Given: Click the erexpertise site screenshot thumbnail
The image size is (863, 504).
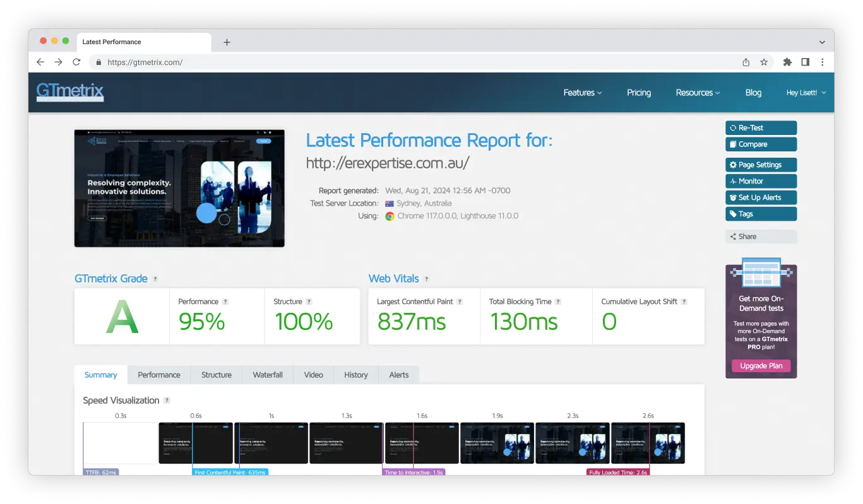Looking at the screenshot, I should point(179,188).
